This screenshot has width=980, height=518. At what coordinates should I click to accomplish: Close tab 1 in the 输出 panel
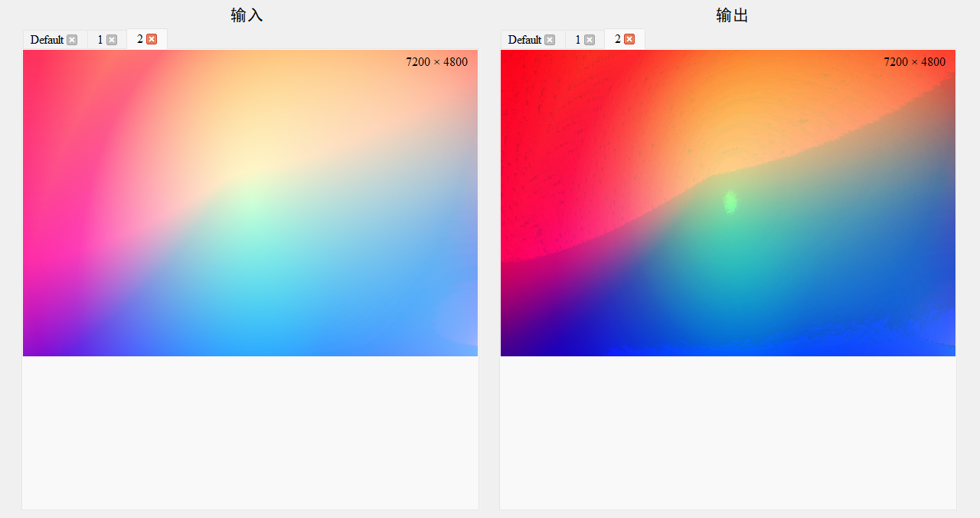tap(590, 40)
